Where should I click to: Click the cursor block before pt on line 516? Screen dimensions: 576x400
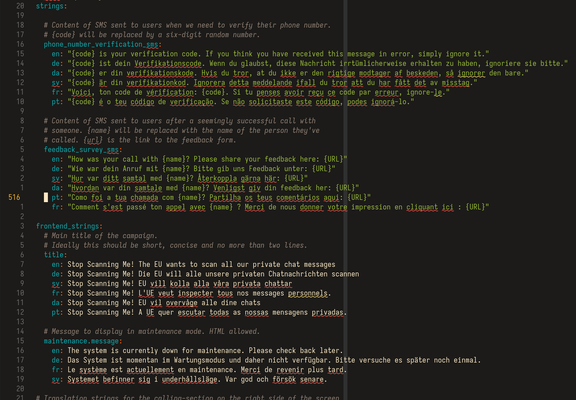coord(46,198)
